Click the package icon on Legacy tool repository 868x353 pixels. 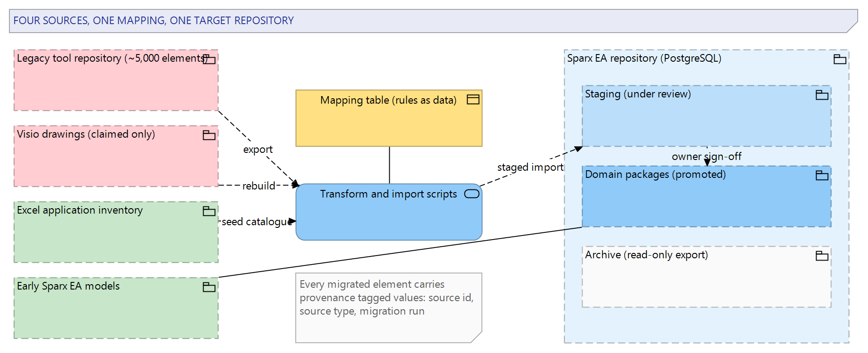coord(209,59)
